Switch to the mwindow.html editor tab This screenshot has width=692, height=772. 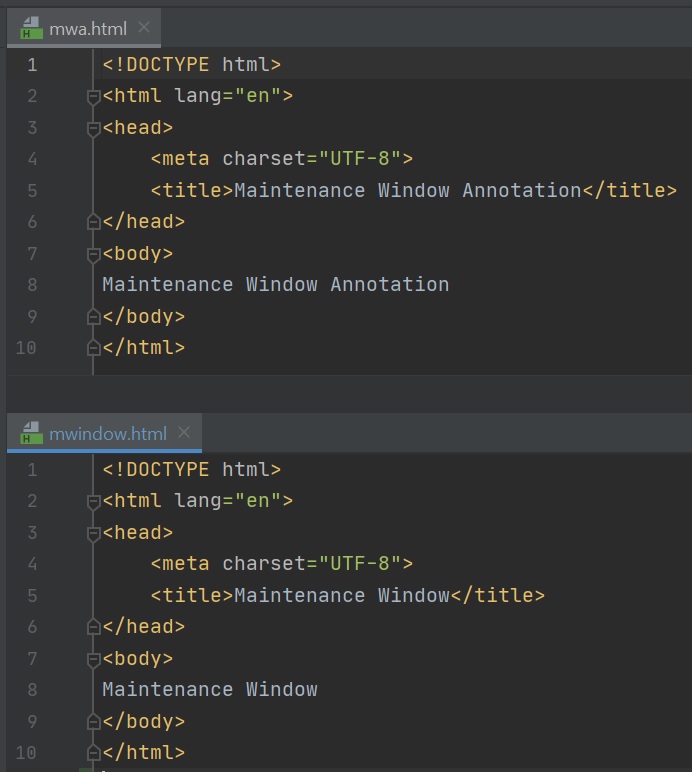[107, 433]
